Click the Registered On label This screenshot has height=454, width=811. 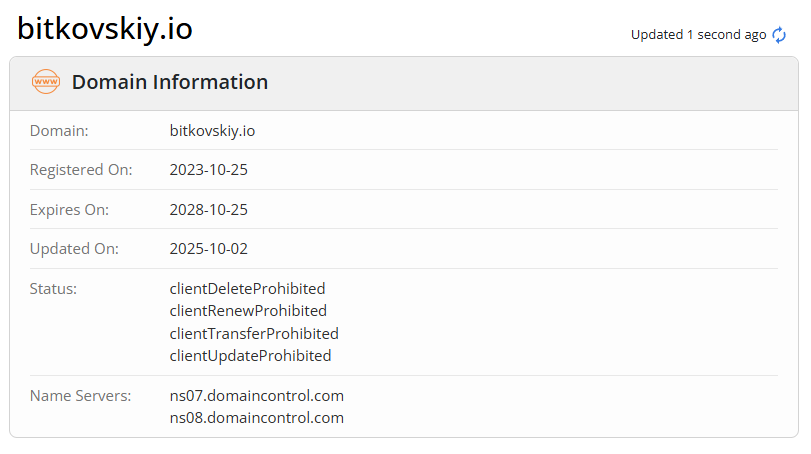[x=81, y=170]
